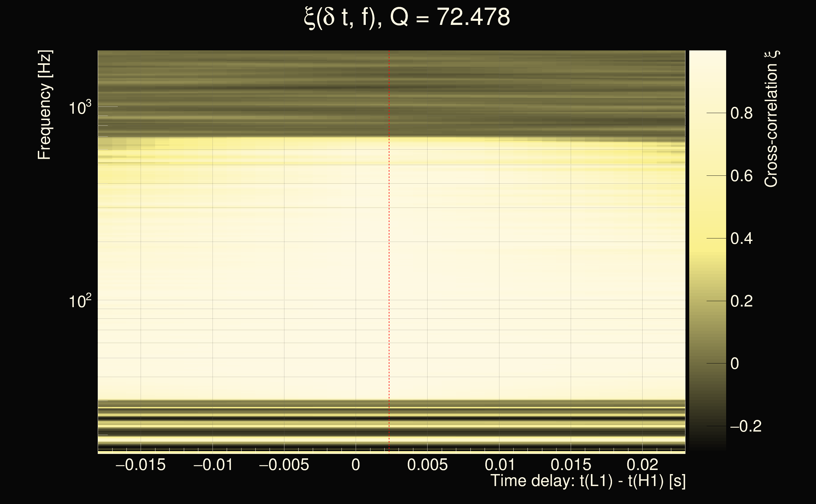Click the 0.01 time delay tick label
Viewport: 816px width, 504px height.
click(499, 465)
